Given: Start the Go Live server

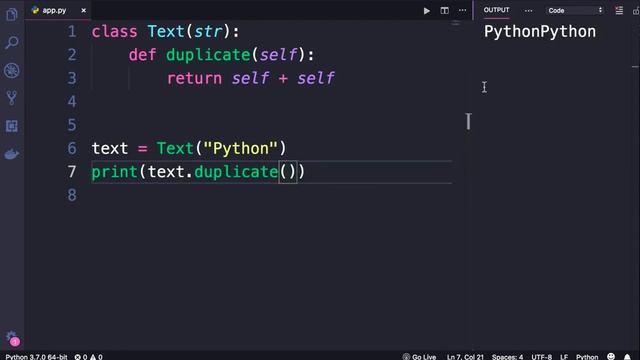Looking at the screenshot, I should click(419, 357).
